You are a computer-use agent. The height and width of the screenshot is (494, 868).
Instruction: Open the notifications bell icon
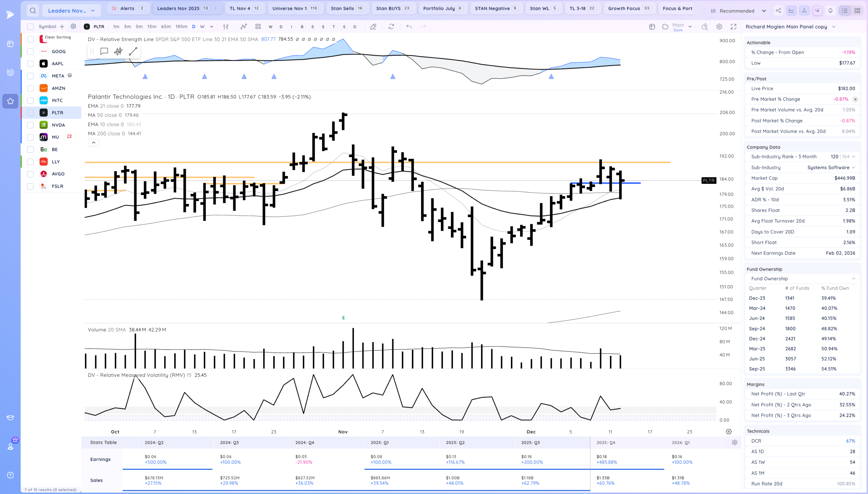[830, 11]
